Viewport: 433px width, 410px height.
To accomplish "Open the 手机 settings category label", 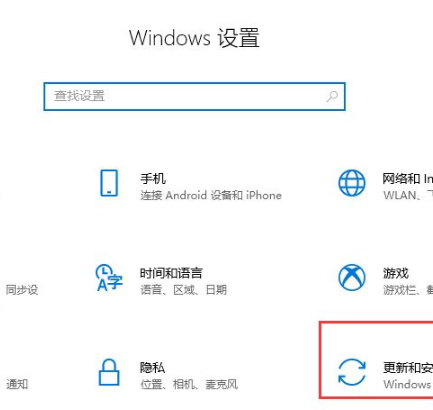I will [153, 179].
